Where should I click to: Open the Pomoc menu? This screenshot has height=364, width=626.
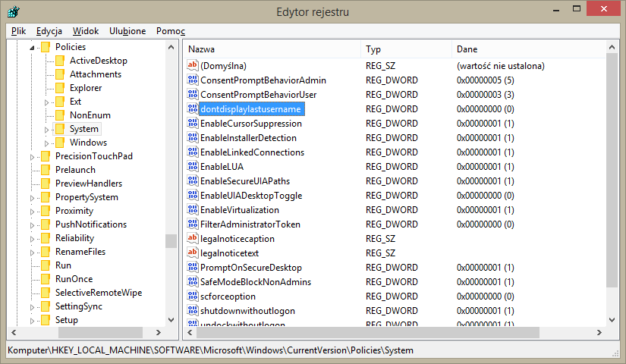click(171, 31)
